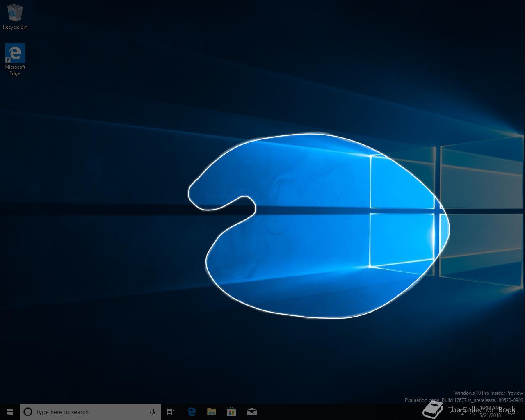
Task: Open Task View from the taskbar
Action: [171, 412]
